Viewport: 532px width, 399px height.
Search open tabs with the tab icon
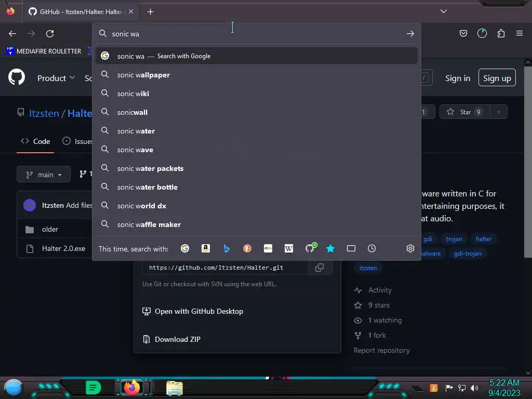point(351,248)
